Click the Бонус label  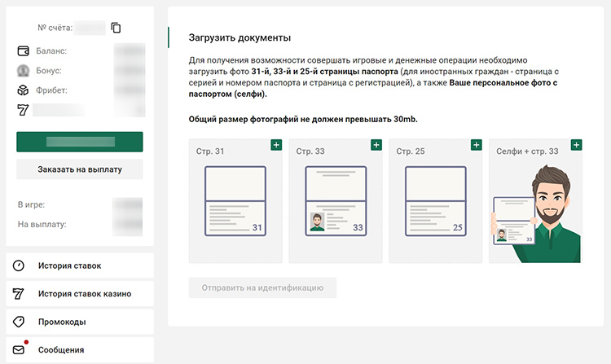point(49,71)
